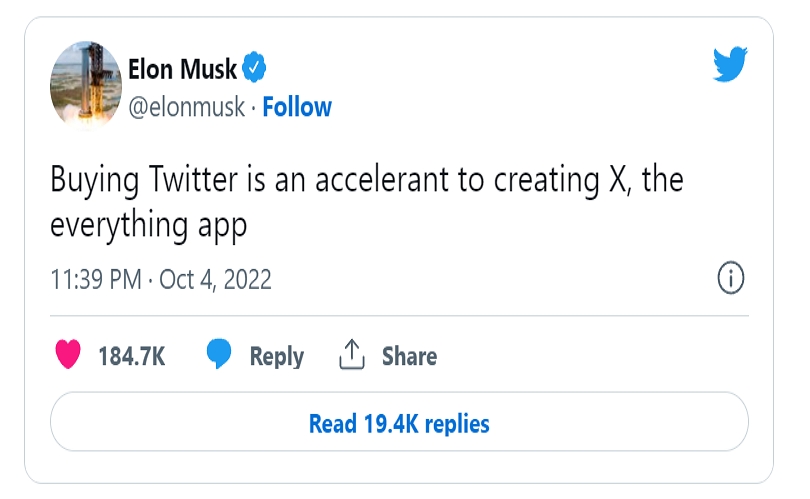
Task: Open the @elonmusk handle link
Action: coord(186,107)
